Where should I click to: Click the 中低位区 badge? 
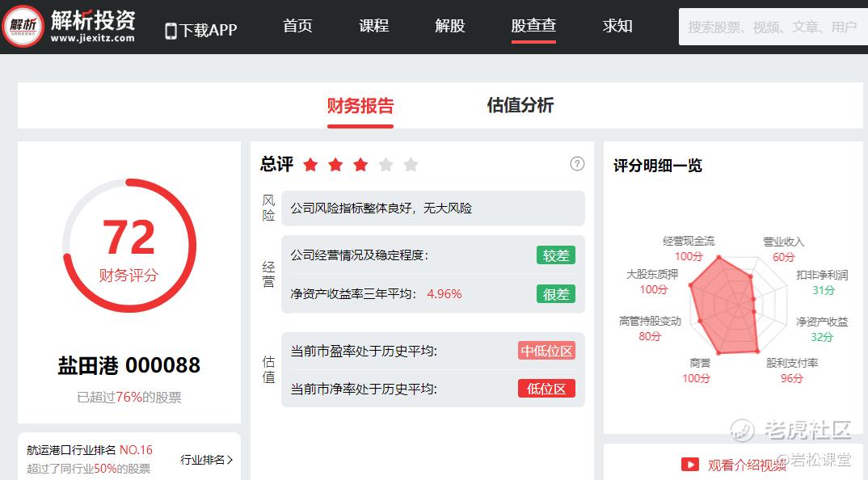point(546,351)
